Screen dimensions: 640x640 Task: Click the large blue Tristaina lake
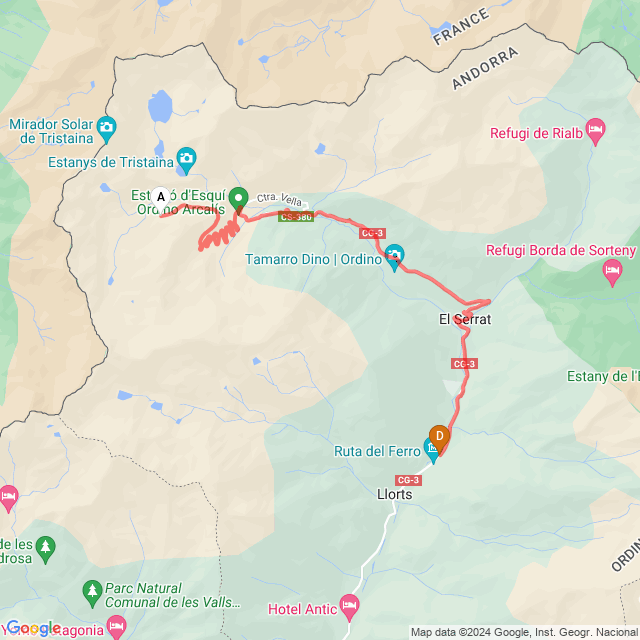pyautogui.click(x=160, y=107)
